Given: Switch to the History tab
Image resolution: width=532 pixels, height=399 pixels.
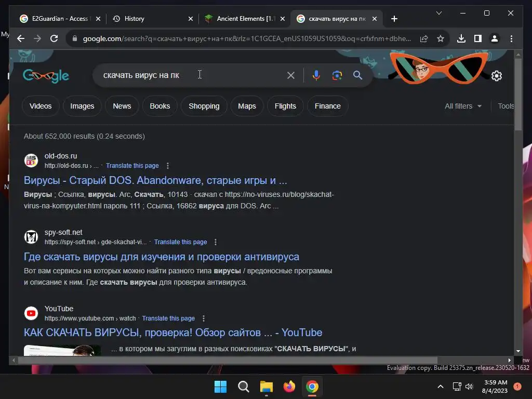Looking at the screenshot, I should (x=151, y=19).
